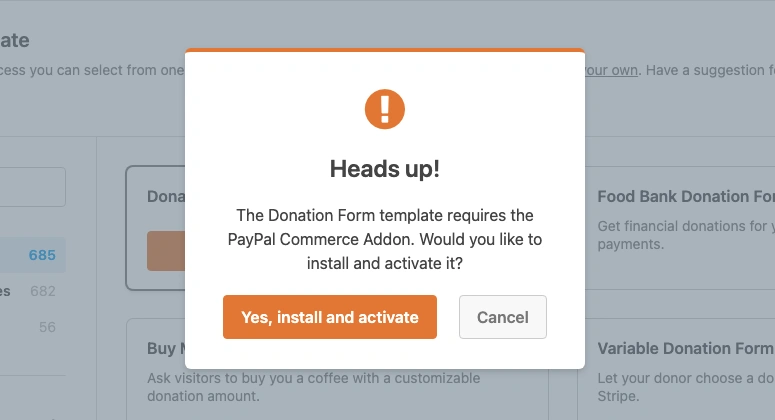The width and height of the screenshot is (775, 420).
Task: Open the "your own" link
Action: pyautogui.click(x=613, y=71)
